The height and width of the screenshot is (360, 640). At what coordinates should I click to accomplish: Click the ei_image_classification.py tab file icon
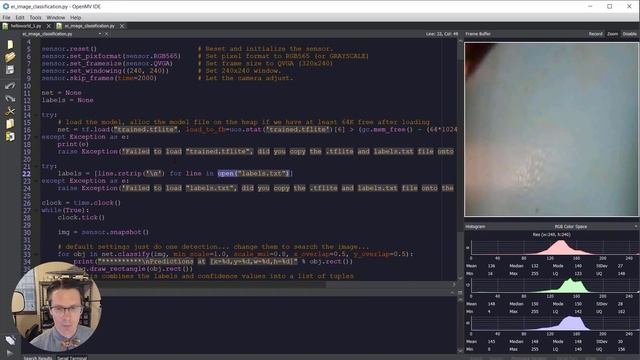point(59,26)
